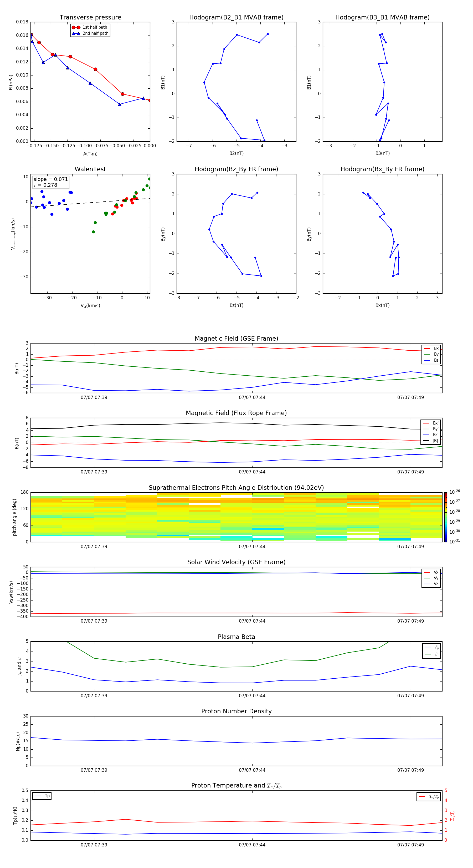Click the Vy legend entry
Viewport: 473px width, 868px height.
[x=431, y=578]
